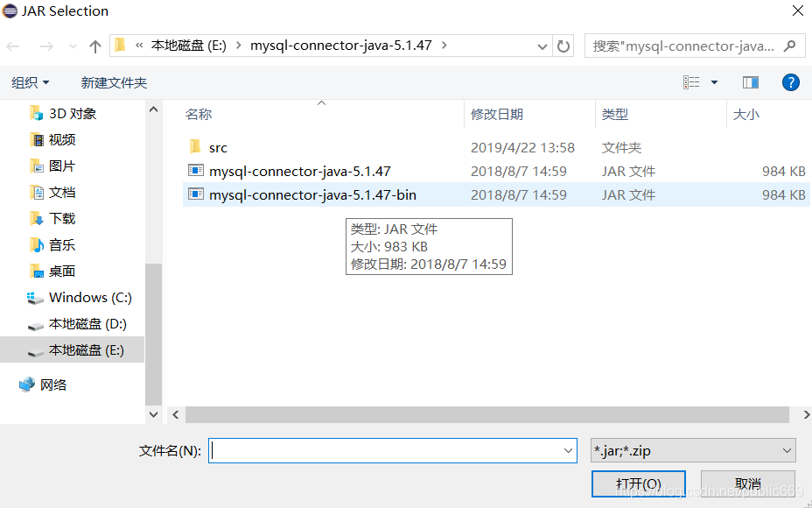Sort files by 名称 column
The image size is (812, 508).
click(x=199, y=114)
